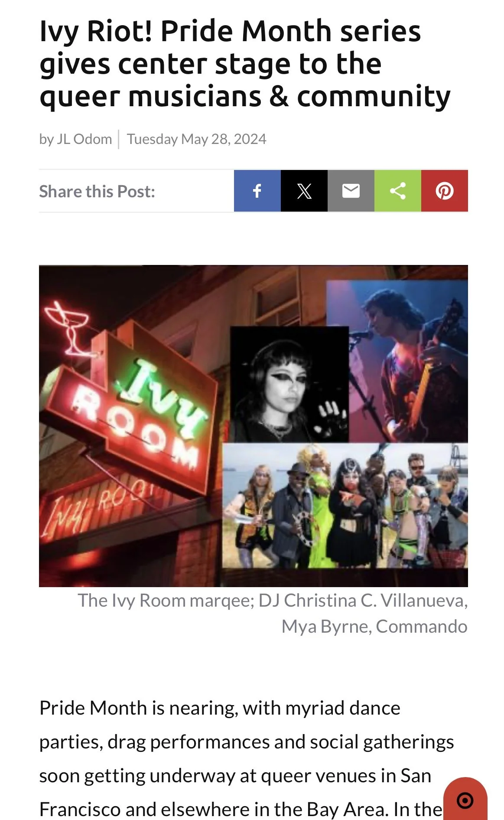Image resolution: width=504 pixels, height=820 pixels.
Task: Pin this article to Pinterest
Action: pyautogui.click(x=445, y=191)
